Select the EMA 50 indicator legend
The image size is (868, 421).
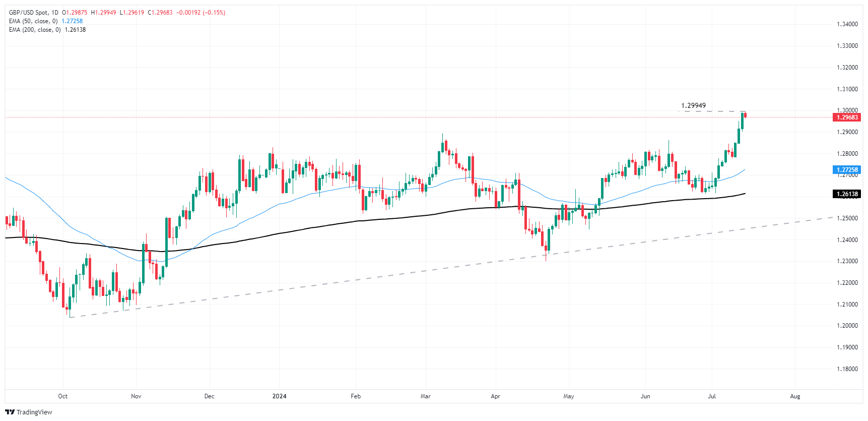click(x=33, y=21)
